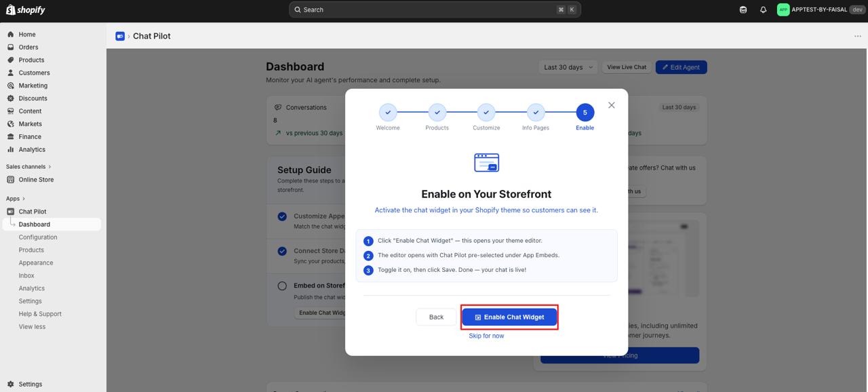Viewport: 868px width, 392px height.
Task: Toggle the Connect Store Data completed checkmark
Action: 282,251
